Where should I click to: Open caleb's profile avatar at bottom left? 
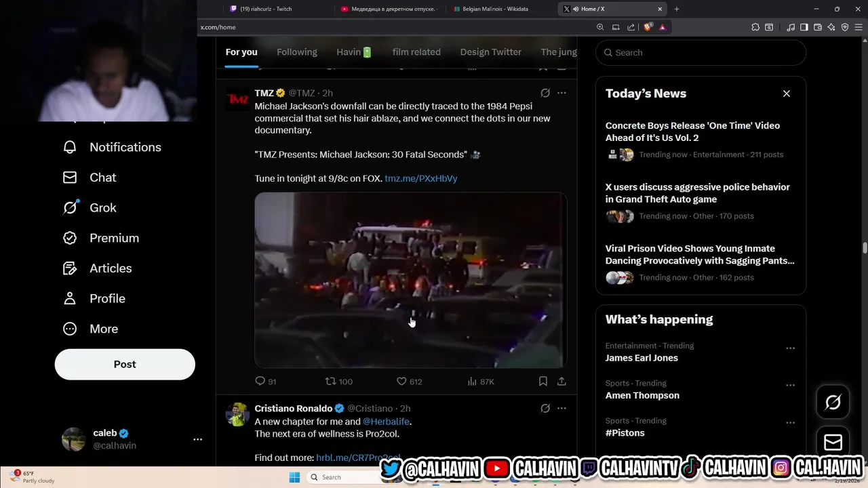(x=73, y=439)
